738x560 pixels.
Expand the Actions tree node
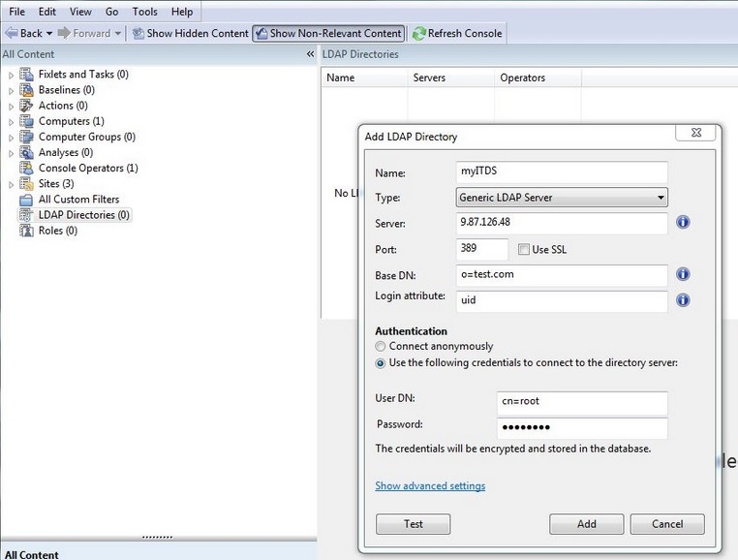(x=11, y=106)
